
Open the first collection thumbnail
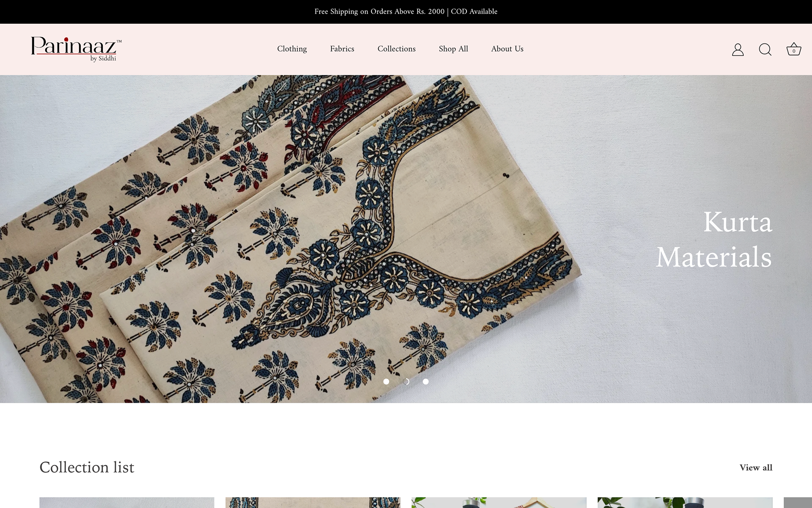pos(126,502)
